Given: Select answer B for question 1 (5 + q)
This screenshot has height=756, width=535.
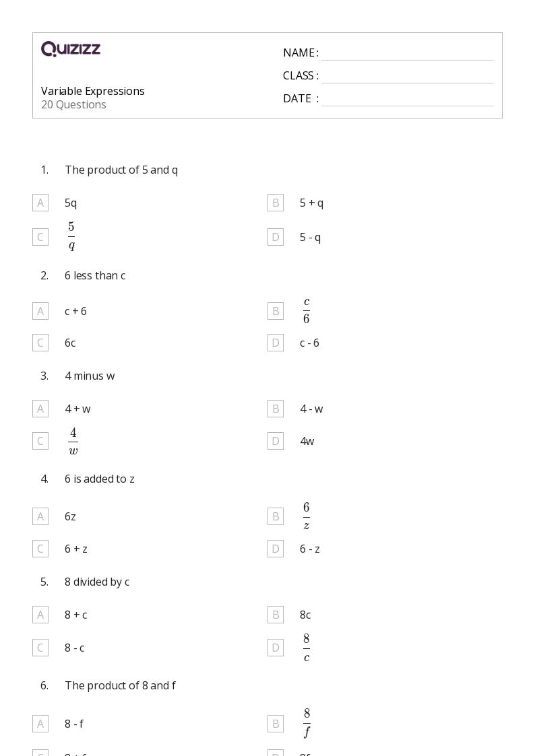Looking at the screenshot, I should [276, 203].
